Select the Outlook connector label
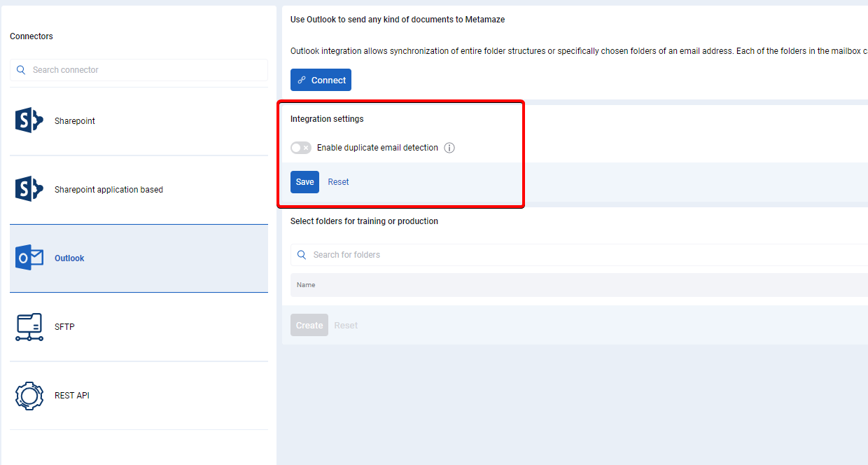868x465 pixels. coord(69,258)
